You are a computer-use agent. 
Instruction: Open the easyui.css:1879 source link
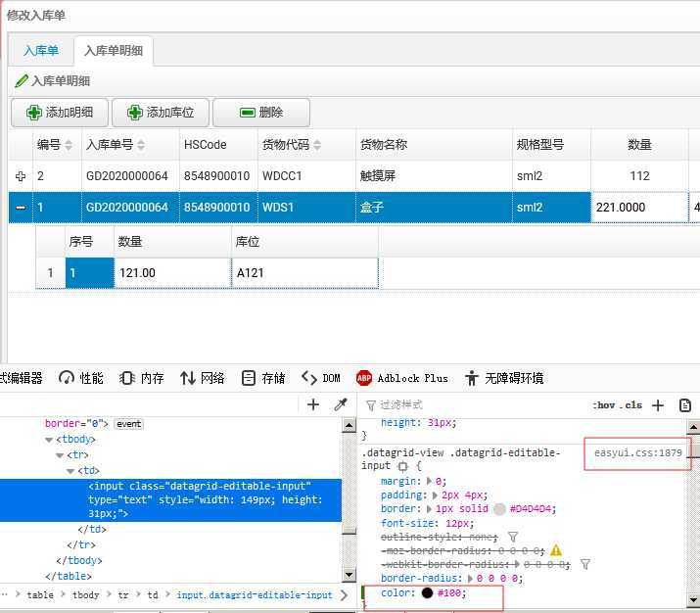[x=638, y=452]
